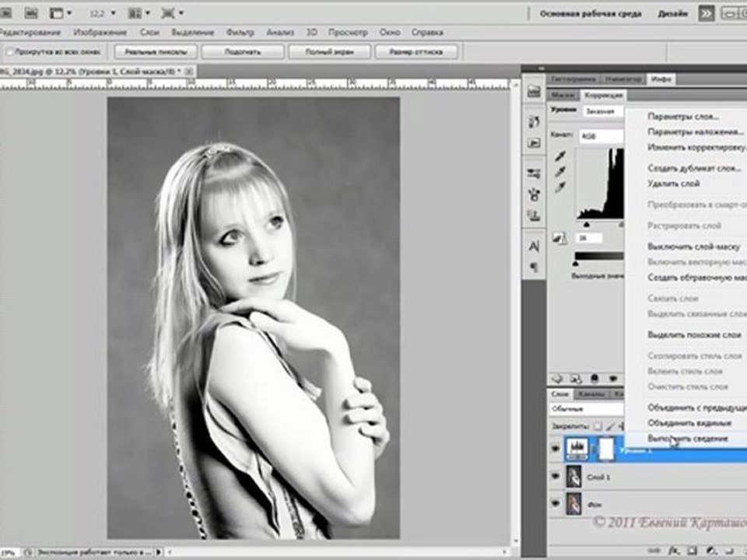
Task: Open the Справка menu
Action: pyautogui.click(x=427, y=33)
